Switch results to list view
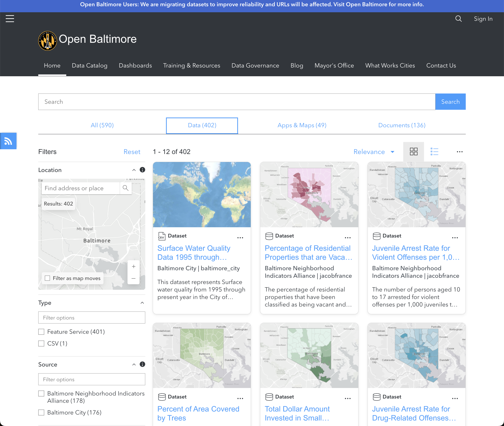The height and width of the screenshot is (426, 504). pyautogui.click(x=434, y=151)
